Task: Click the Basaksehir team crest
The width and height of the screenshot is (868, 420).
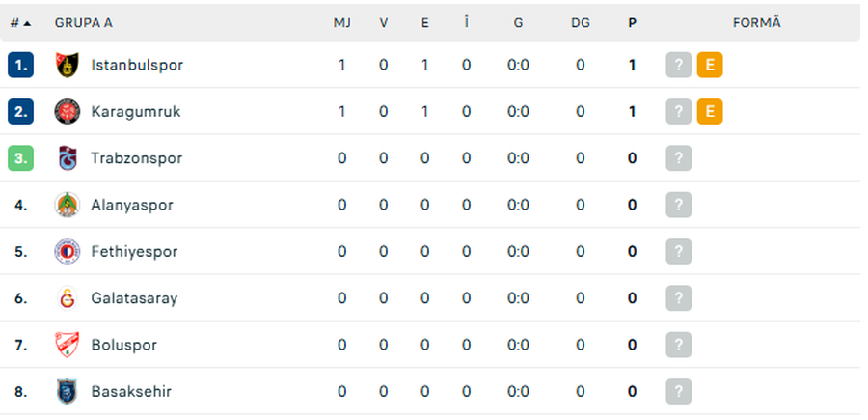Action: [67, 391]
